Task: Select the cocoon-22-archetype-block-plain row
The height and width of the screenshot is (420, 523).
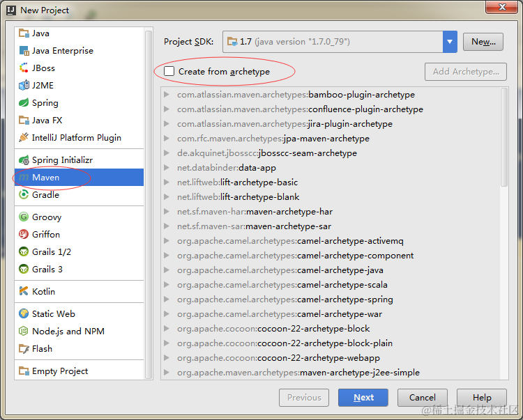Action: coord(331,343)
